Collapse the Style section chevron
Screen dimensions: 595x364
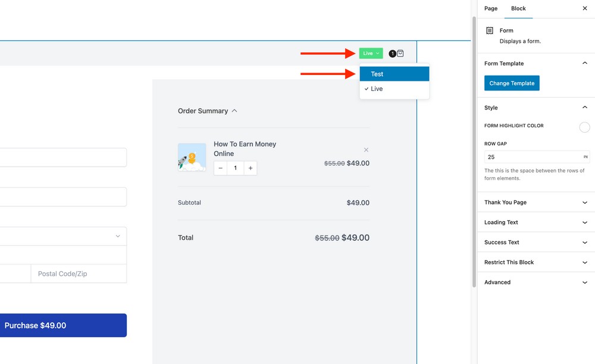pyautogui.click(x=584, y=108)
